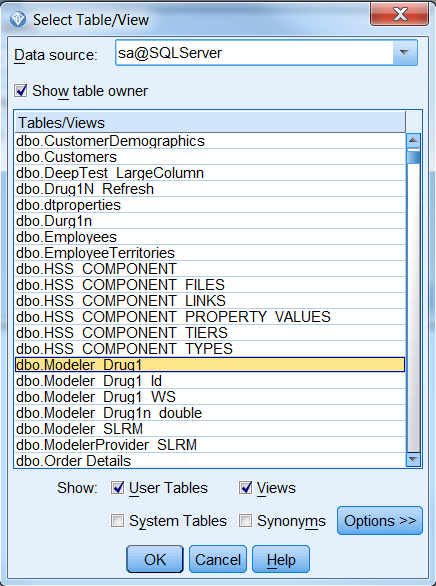Click the scrollbar up arrow

tap(413, 141)
